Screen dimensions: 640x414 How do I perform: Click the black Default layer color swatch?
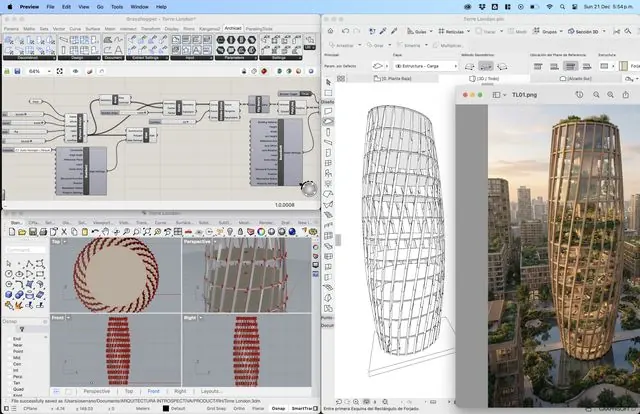click(x=166, y=408)
